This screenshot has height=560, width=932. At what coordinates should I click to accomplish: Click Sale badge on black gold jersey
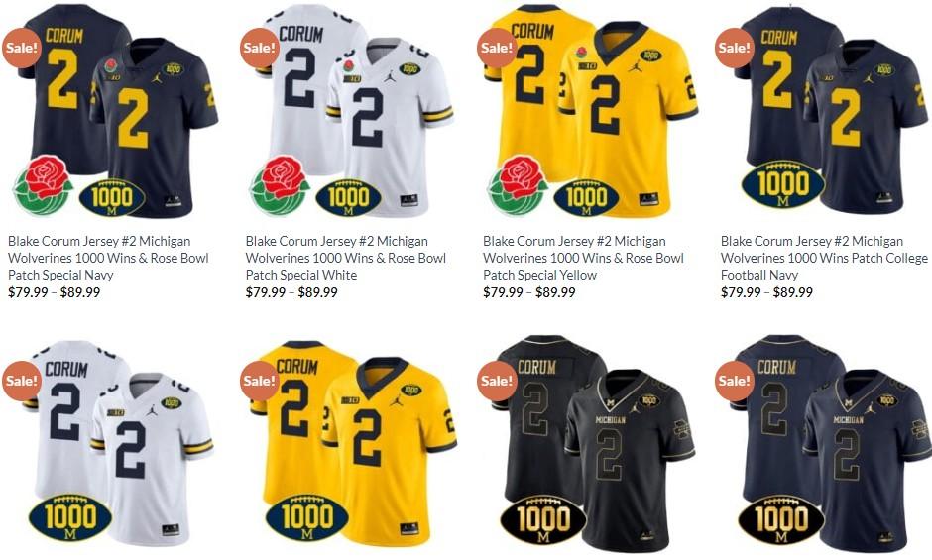[497, 380]
